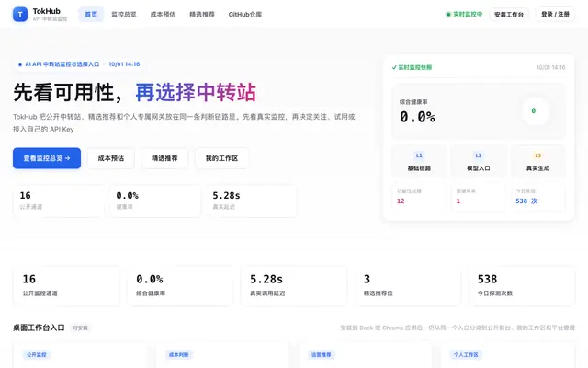
Task: Click the 成本预估 button below the headline
Action: click(x=110, y=158)
